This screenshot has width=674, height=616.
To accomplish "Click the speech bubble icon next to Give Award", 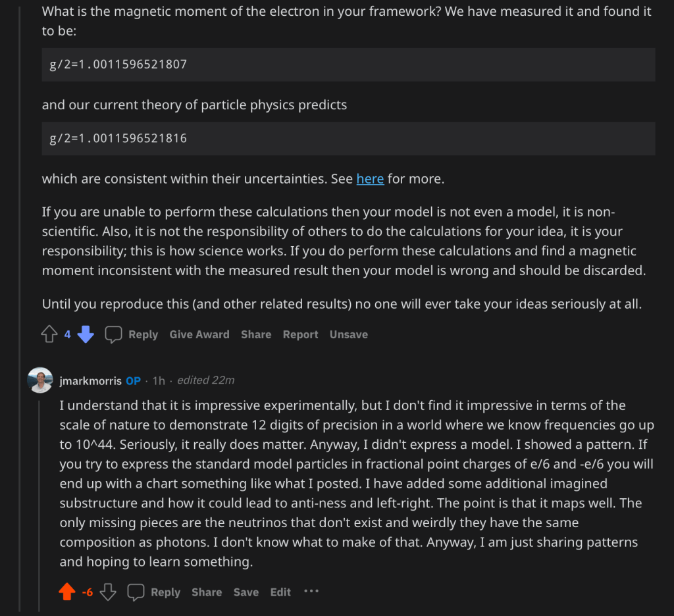I will (x=114, y=334).
